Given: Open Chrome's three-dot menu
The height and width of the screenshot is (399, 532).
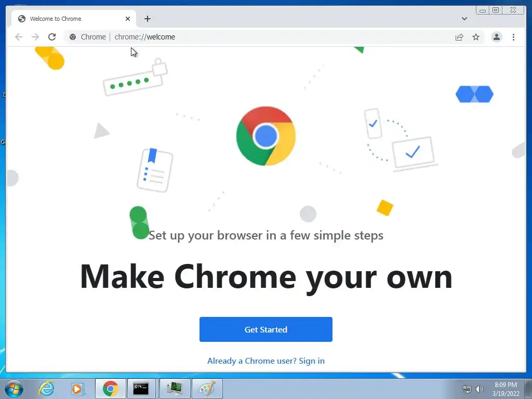Looking at the screenshot, I should [x=513, y=37].
